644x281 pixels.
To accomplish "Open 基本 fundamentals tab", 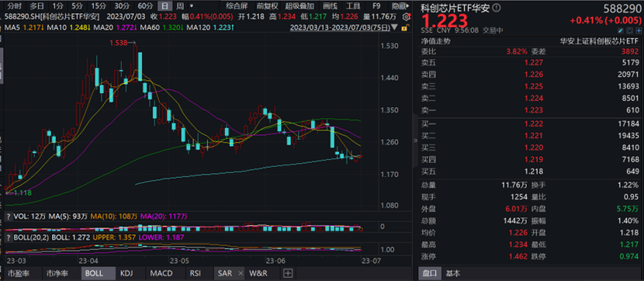I will point(453,273).
